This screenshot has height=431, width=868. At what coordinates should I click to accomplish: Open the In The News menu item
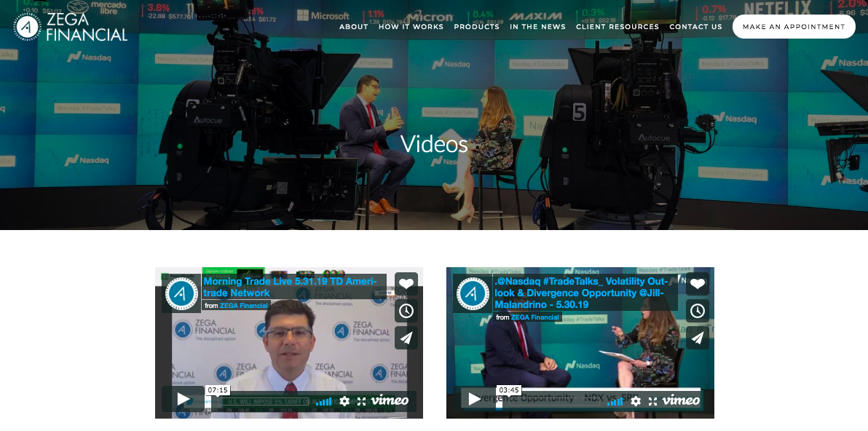[537, 27]
